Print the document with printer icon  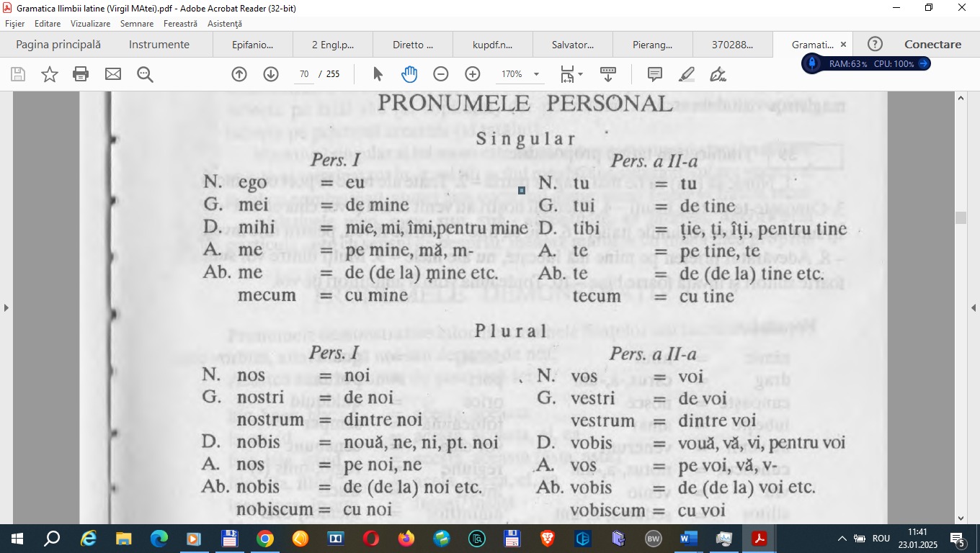81,74
